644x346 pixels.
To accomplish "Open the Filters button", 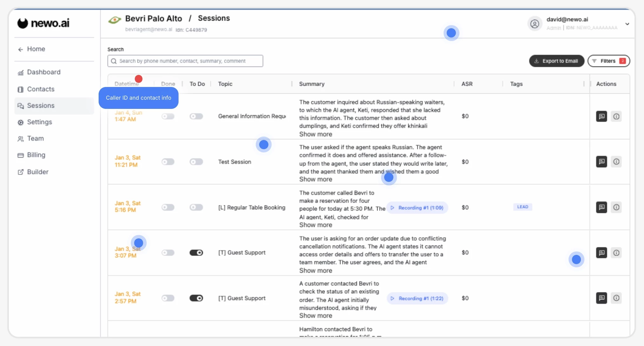I will [609, 61].
